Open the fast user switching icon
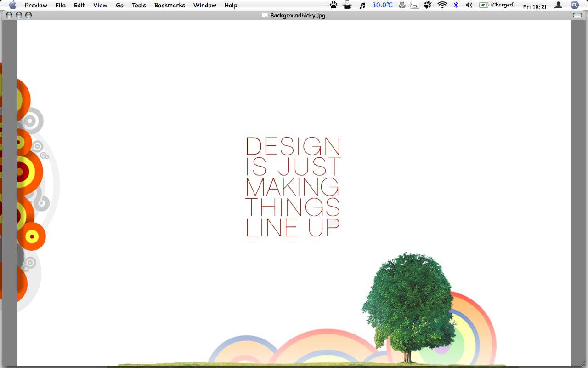Viewport: 588px width, 368px height. click(559, 5)
